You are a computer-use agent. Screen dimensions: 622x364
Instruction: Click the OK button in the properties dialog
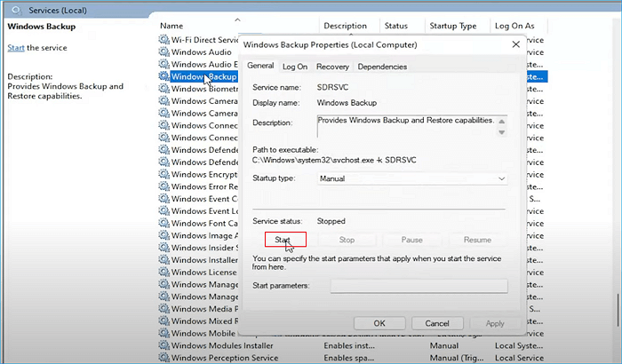[379, 324]
